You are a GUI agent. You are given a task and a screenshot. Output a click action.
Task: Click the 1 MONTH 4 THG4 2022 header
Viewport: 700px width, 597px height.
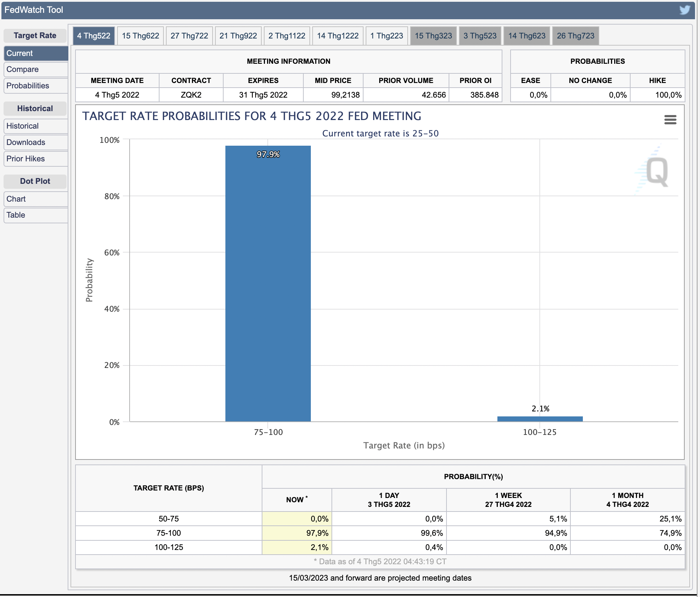(627, 500)
